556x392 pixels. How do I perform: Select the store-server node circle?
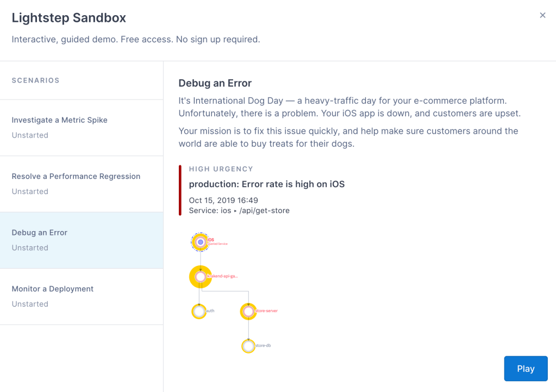click(248, 312)
